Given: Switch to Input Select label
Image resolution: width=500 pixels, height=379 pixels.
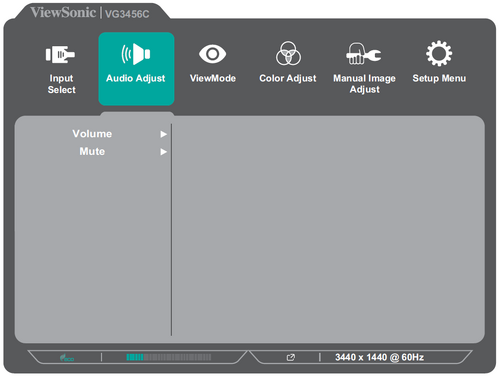Looking at the screenshot, I should coord(61,84).
